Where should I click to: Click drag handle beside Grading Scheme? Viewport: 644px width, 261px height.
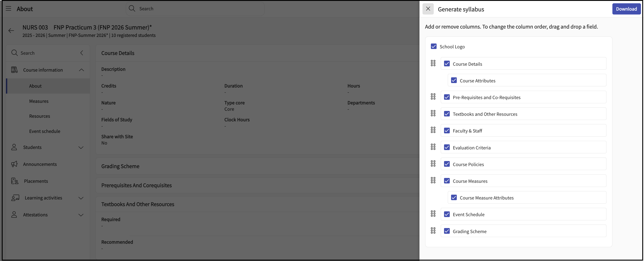pos(433,231)
